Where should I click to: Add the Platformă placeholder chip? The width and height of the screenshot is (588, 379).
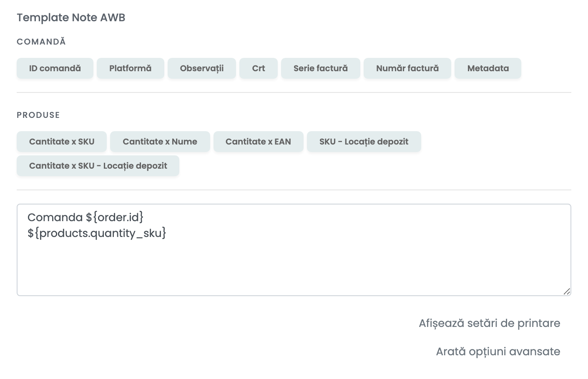click(x=131, y=68)
